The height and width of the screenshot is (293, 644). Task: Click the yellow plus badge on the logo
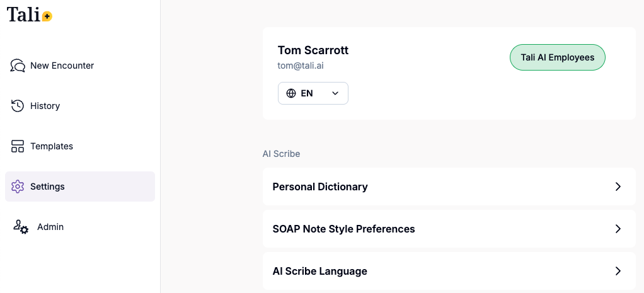coord(47,17)
